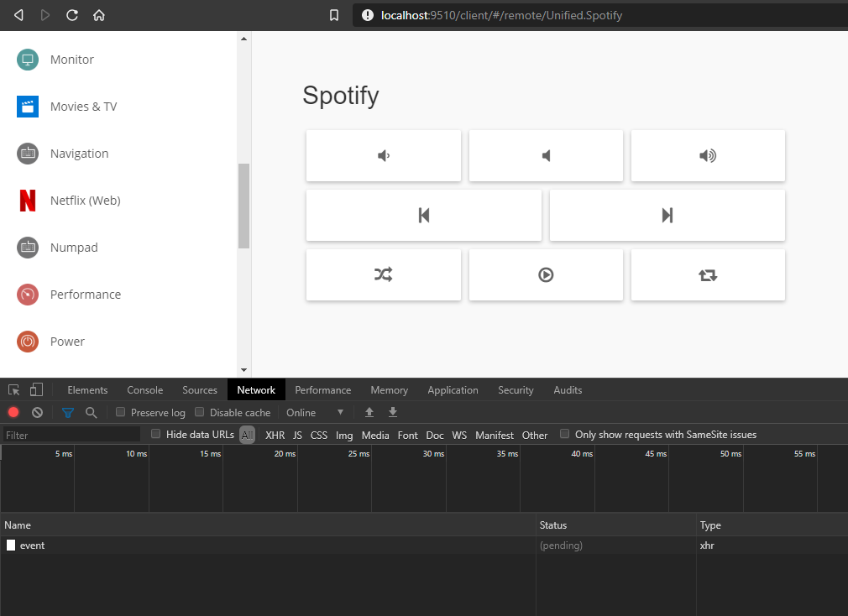The height and width of the screenshot is (616, 848).
Task: Import HAR file upload icon
Action: 369,412
